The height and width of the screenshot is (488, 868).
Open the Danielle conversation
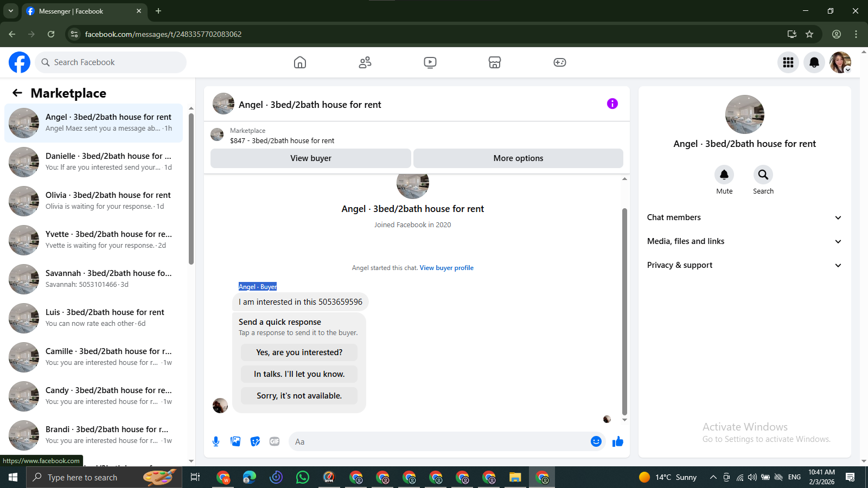click(94, 162)
